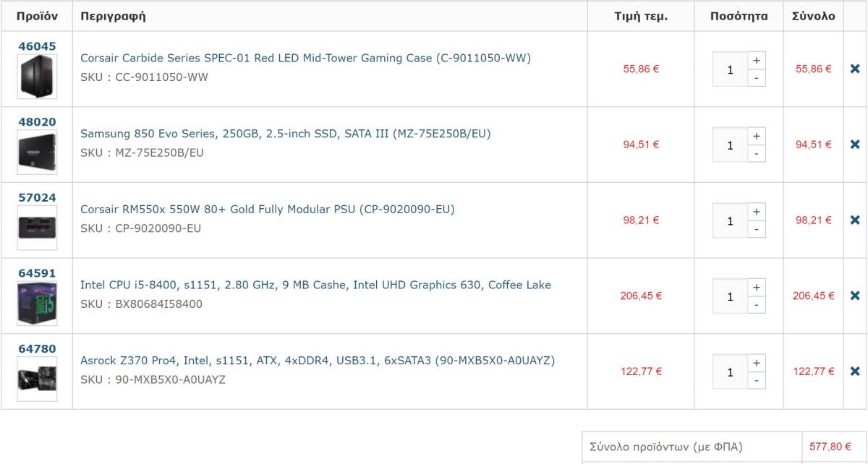
Task: Open Asrock Z370 Pro4 product link
Action: pos(318,361)
